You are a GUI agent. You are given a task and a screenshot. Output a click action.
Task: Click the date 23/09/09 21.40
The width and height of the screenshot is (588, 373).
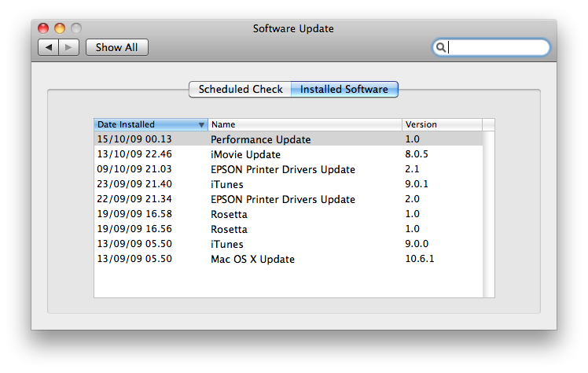tap(134, 184)
